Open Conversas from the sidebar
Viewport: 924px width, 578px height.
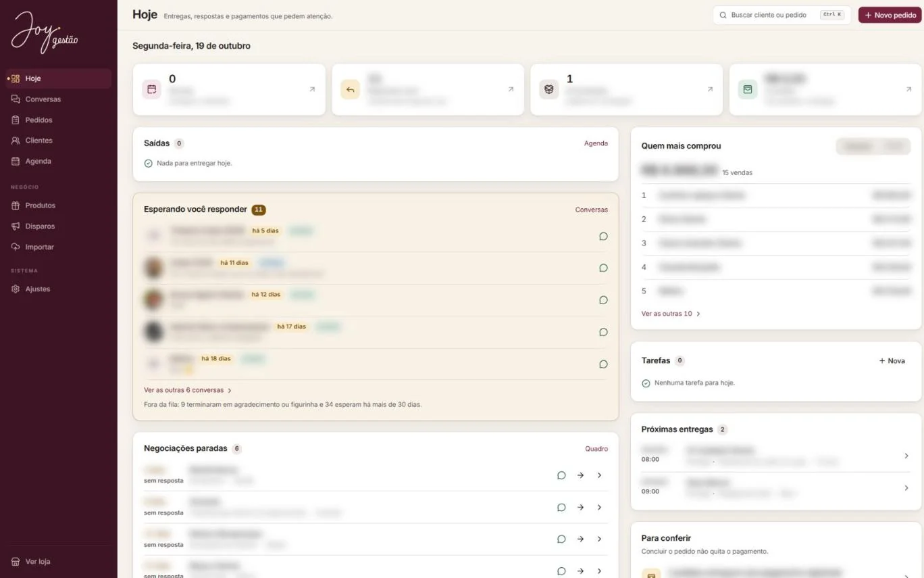pos(59,99)
